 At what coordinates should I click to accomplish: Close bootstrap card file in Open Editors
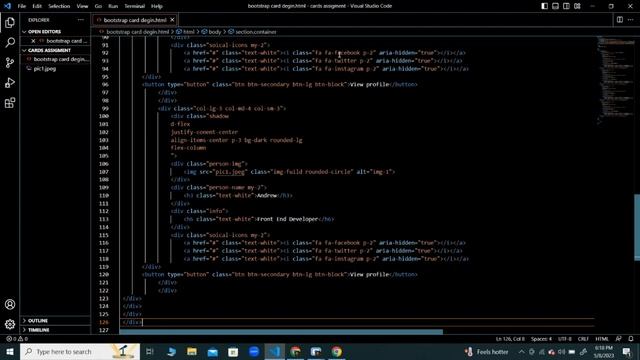(x=33, y=41)
